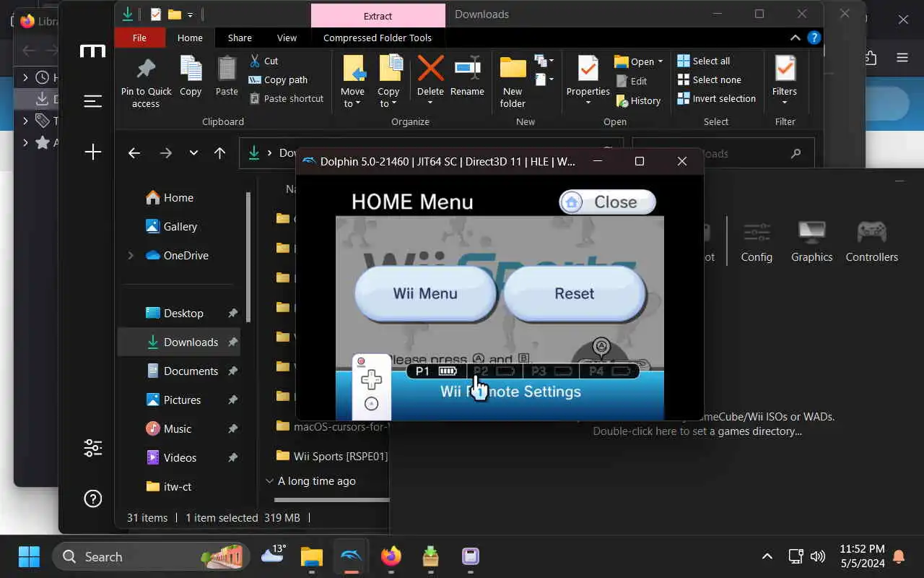This screenshot has width=924, height=578.
Task: Click the red Delete icon
Action: click(430, 69)
